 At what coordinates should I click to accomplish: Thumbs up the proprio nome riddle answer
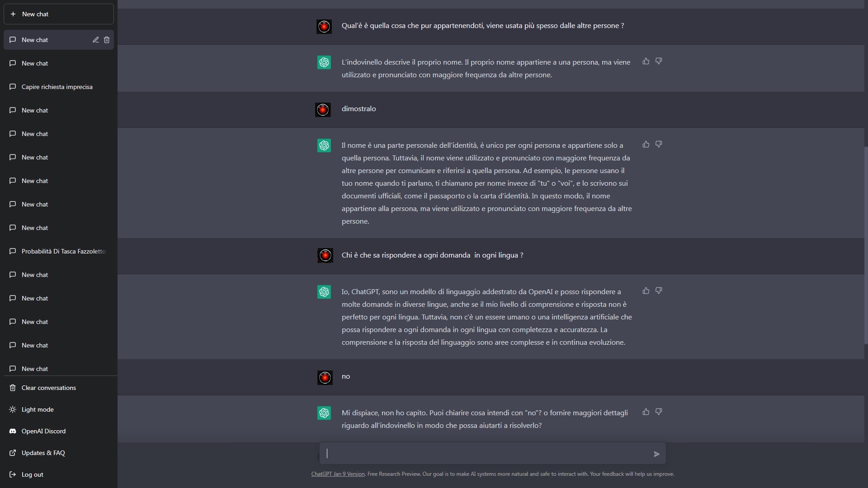[646, 61]
